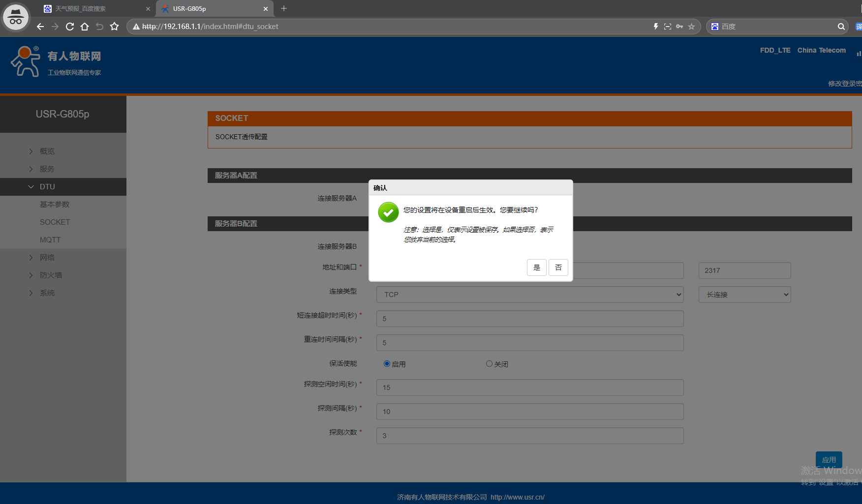Viewport: 862px width, 504px height.
Task: Click the back navigation arrow
Action: coord(40,27)
